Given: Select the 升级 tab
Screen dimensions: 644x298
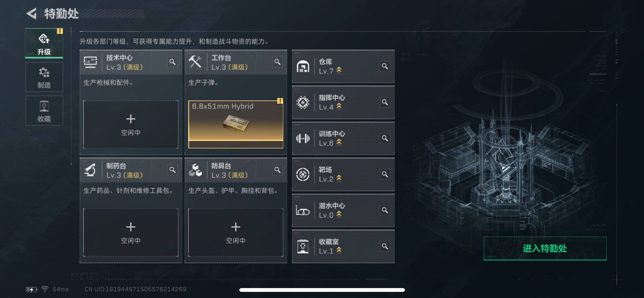Looking at the screenshot, I should coord(44,43).
